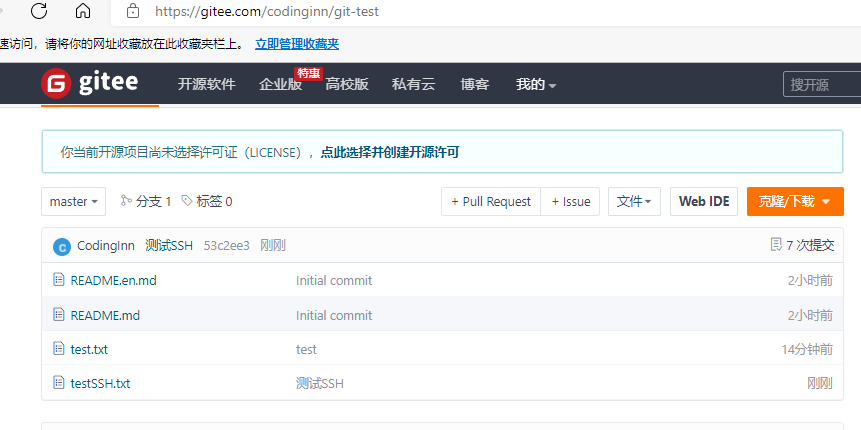Click the CodingInn author name

106,245
